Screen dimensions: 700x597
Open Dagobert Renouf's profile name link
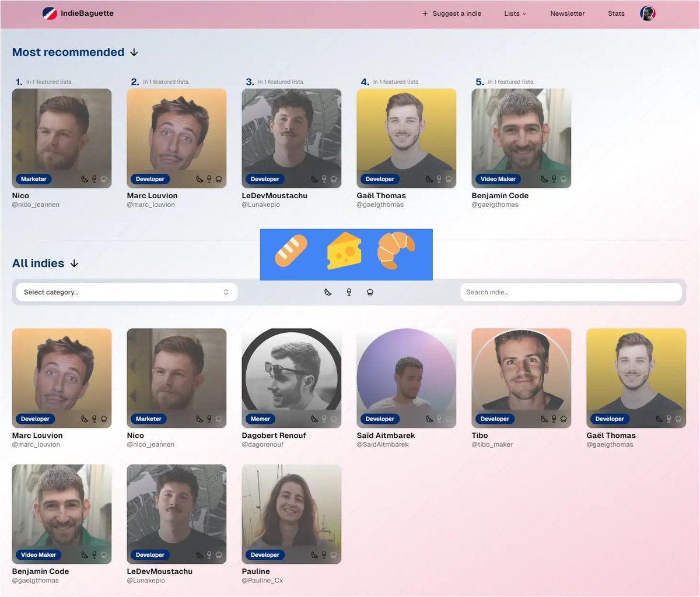coord(274,436)
